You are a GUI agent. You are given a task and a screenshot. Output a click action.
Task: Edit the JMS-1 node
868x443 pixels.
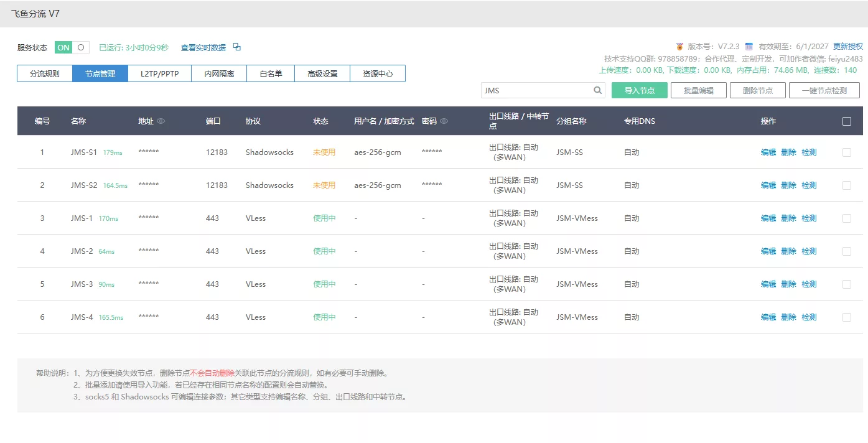pyautogui.click(x=768, y=218)
